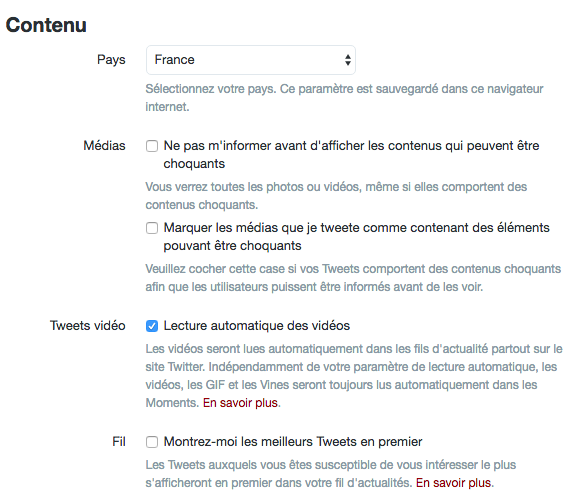Click the "Lecture automatique des vidéos" label text
This screenshot has width=575, height=498.
pyautogui.click(x=257, y=326)
